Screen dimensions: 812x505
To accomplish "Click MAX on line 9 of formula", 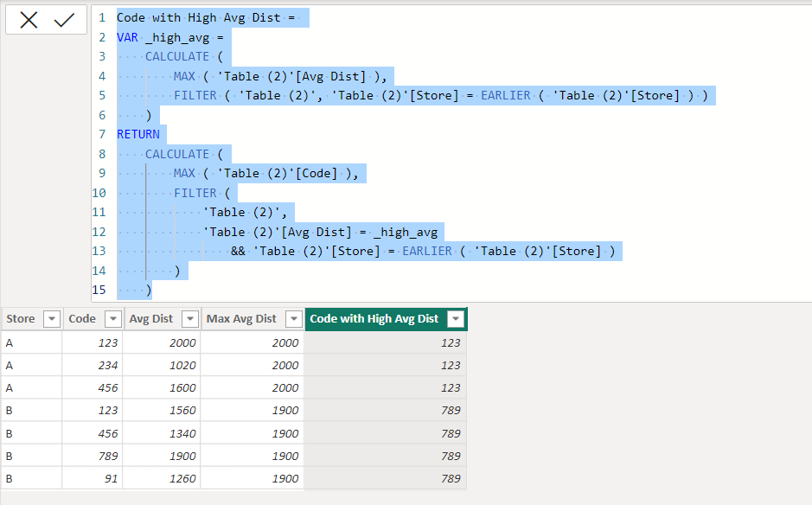I will click(x=184, y=173).
